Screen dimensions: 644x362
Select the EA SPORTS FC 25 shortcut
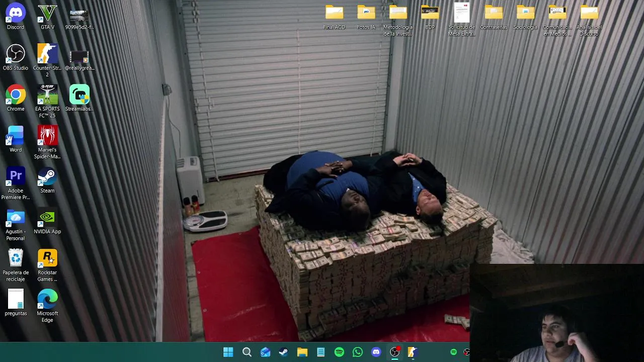click(47, 101)
